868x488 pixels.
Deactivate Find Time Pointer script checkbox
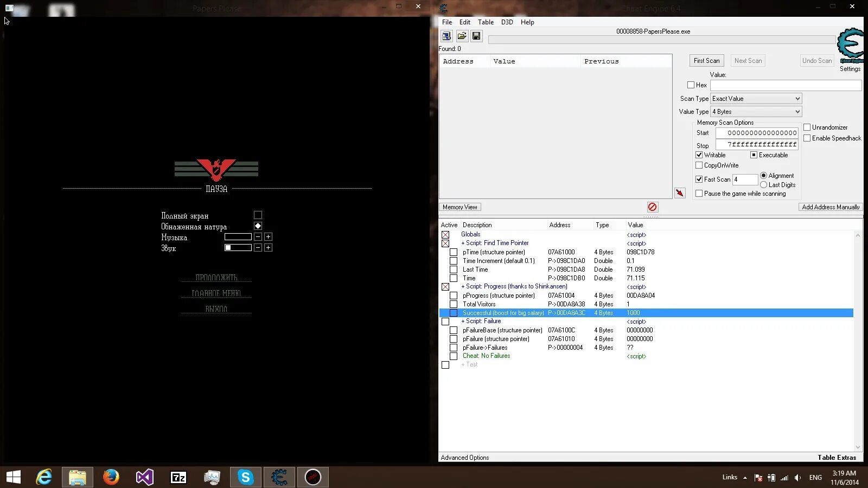445,243
